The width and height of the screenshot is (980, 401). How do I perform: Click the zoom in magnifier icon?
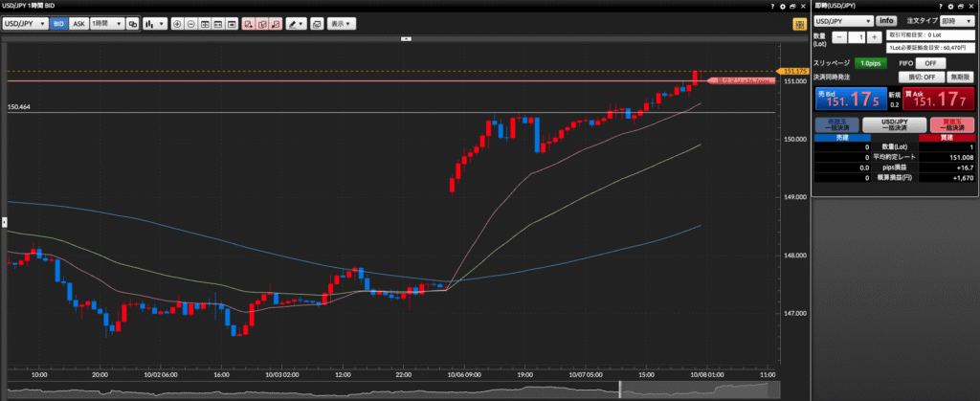click(177, 23)
